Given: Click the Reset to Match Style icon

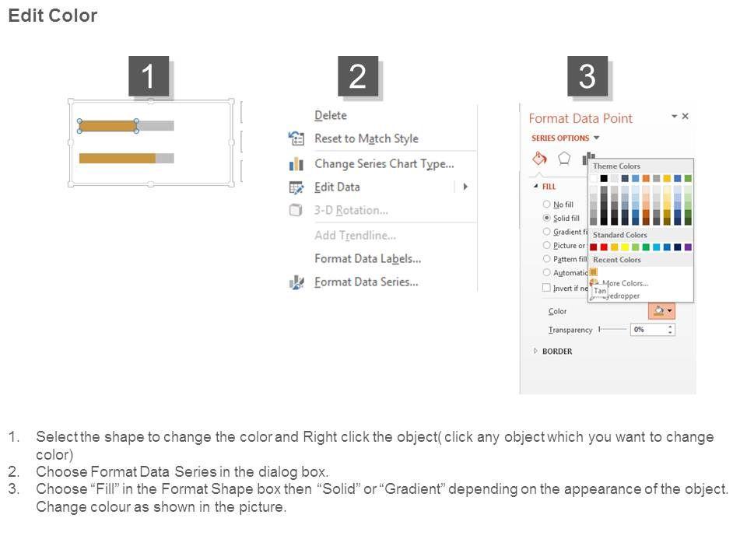Looking at the screenshot, I should pyautogui.click(x=296, y=138).
